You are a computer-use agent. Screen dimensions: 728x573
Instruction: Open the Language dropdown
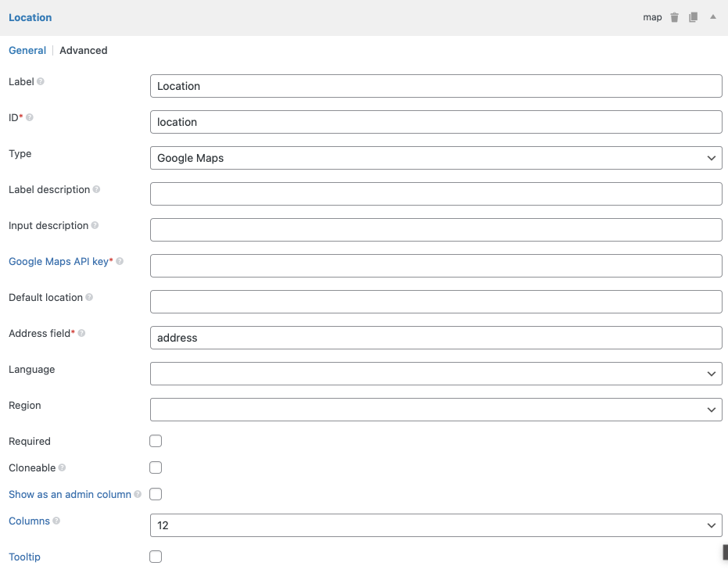click(x=436, y=374)
